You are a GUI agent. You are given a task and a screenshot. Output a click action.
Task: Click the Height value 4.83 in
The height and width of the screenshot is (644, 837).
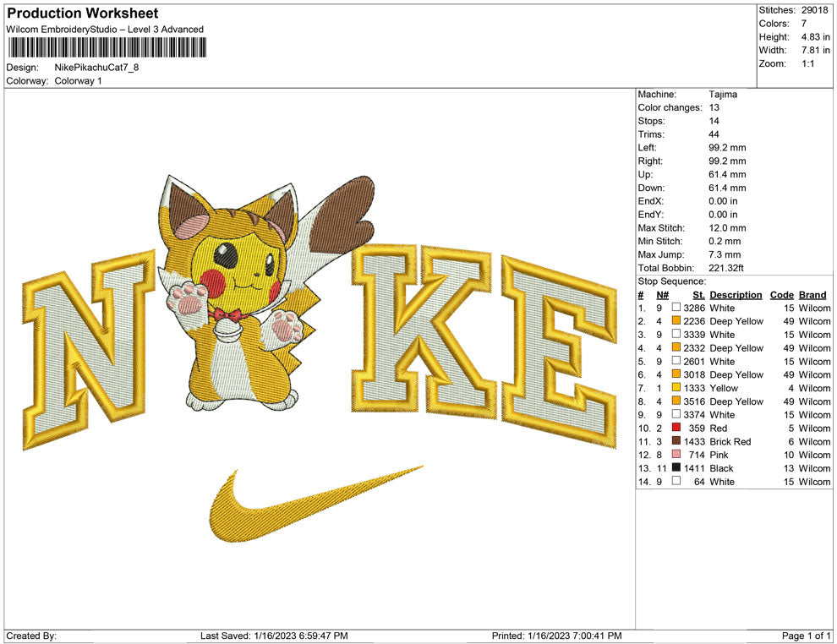click(815, 37)
